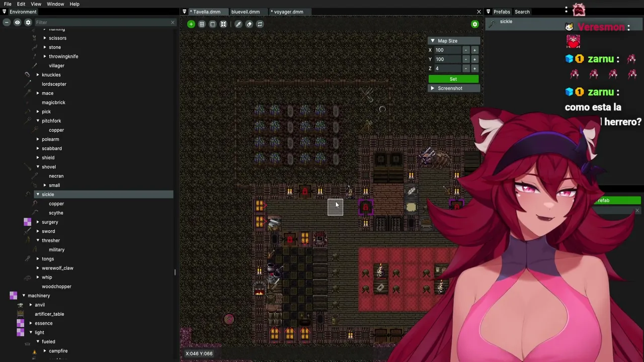644x362 pixels.
Task: Open the Help menu
Action: tap(74, 4)
